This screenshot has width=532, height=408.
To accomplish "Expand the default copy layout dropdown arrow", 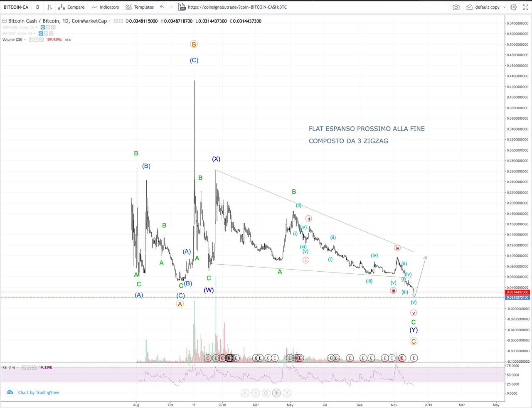I will [x=505, y=7].
